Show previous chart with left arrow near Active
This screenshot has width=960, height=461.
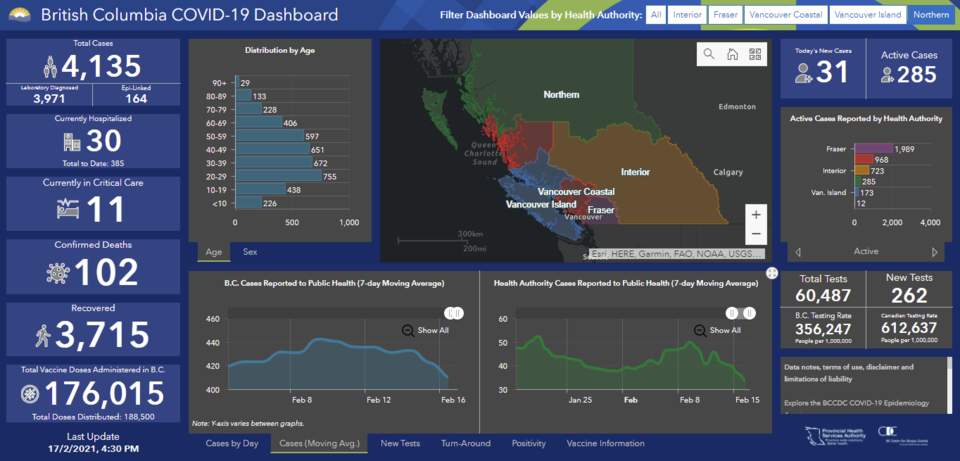coord(798,252)
